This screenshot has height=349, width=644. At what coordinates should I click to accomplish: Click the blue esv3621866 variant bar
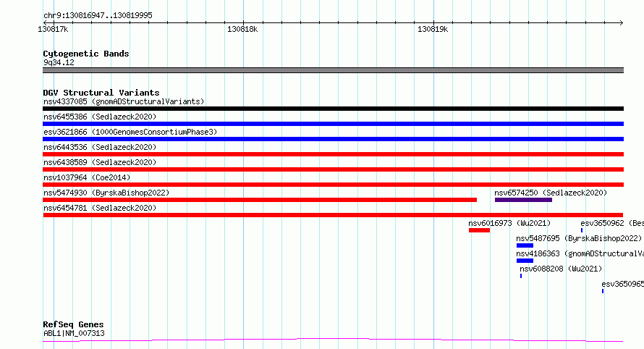333,139
